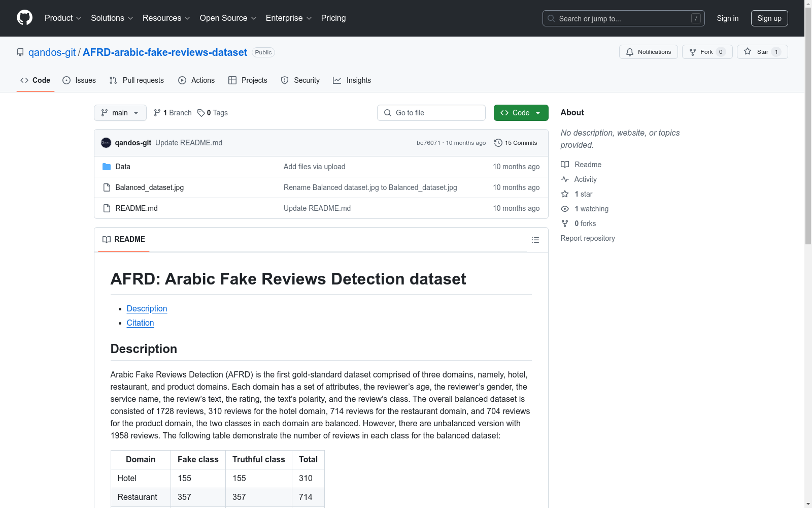Click the Fork count badge 0
The height and width of the screenshot is (508, 812).
[721, 52]
